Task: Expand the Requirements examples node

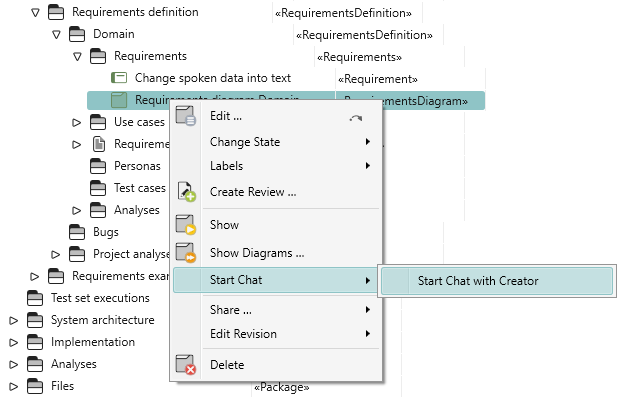Action: coord(34,277)
